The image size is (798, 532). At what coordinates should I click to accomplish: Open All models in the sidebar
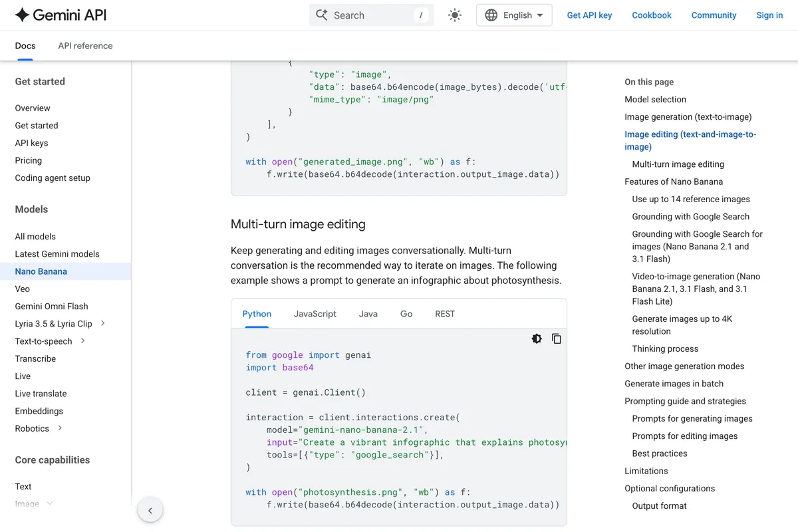[35, 236]
